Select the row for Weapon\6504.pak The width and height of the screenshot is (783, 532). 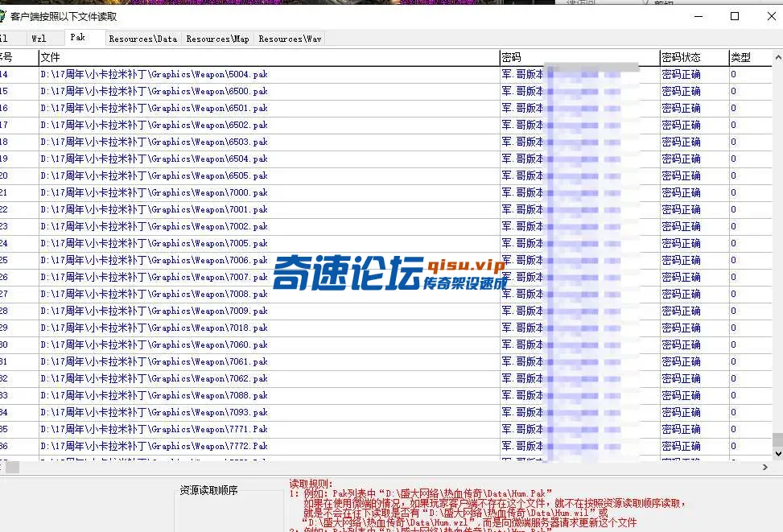click(386, 159)
